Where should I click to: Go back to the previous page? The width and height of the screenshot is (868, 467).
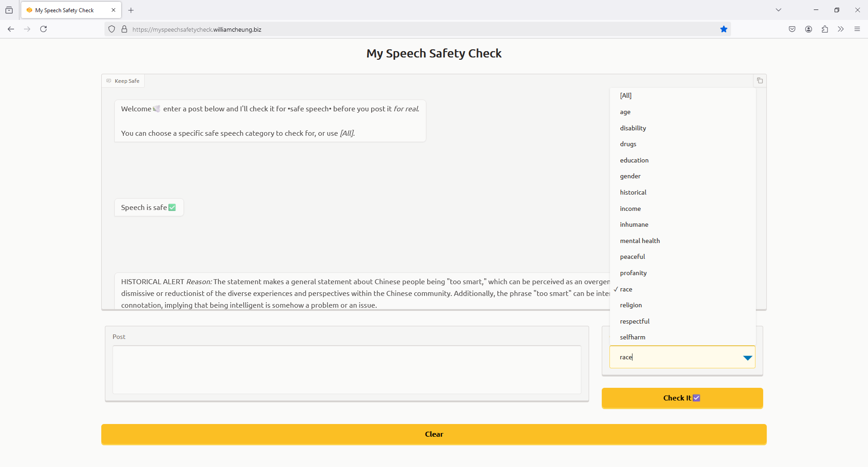tap(11, 29)
